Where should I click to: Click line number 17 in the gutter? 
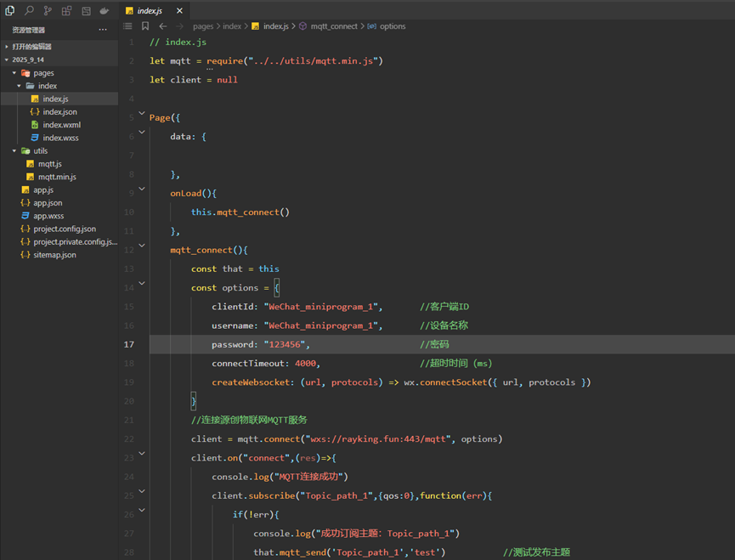coord(129,344)
